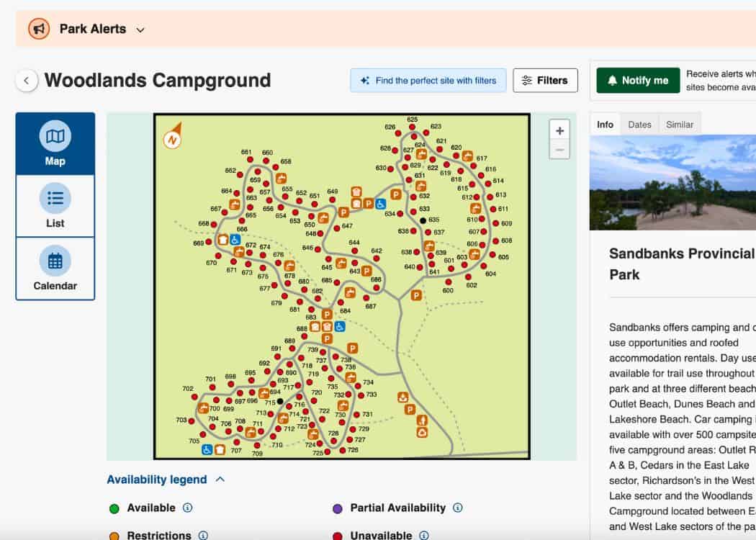756x540 pixels.
Task: Click 'Find the perfect site with filters'
Action: click(x=428, y=81)
